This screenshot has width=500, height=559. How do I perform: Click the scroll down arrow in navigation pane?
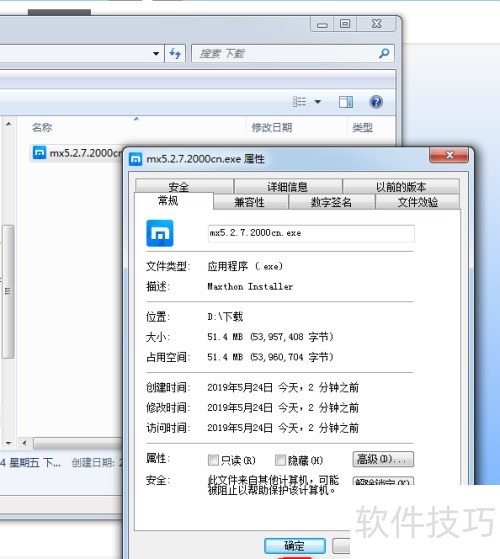click(x=9, y=443)
